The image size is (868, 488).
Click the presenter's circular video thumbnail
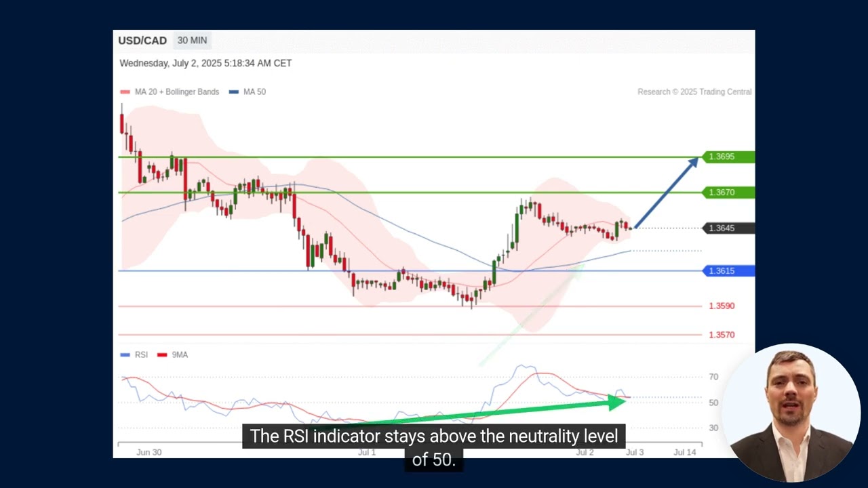(x=791, y=413)
